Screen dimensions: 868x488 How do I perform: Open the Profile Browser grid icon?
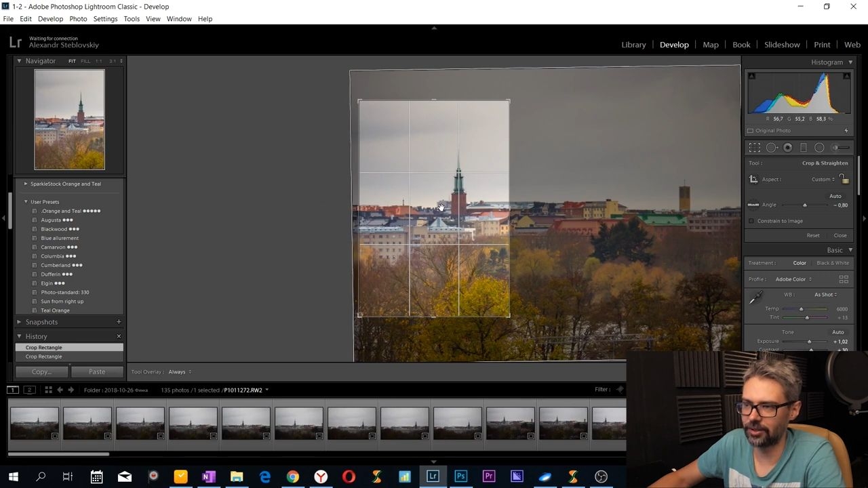tap(844, 279)
